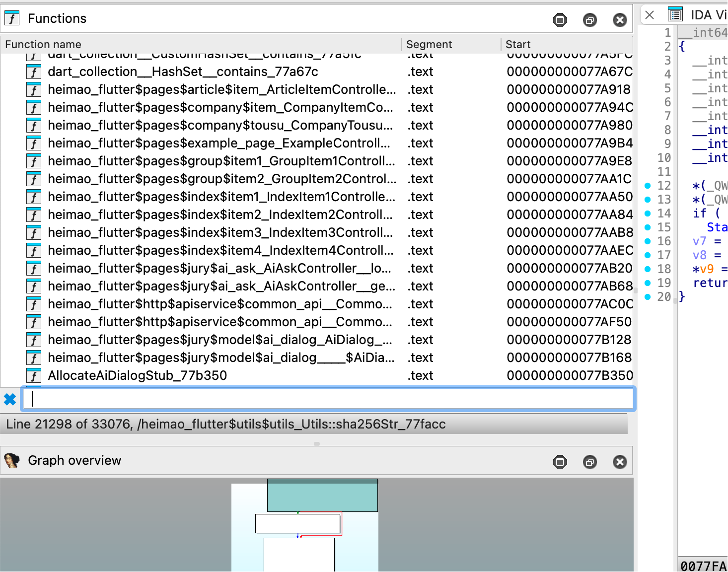Sort by the Start column header

tap(567, 45)
